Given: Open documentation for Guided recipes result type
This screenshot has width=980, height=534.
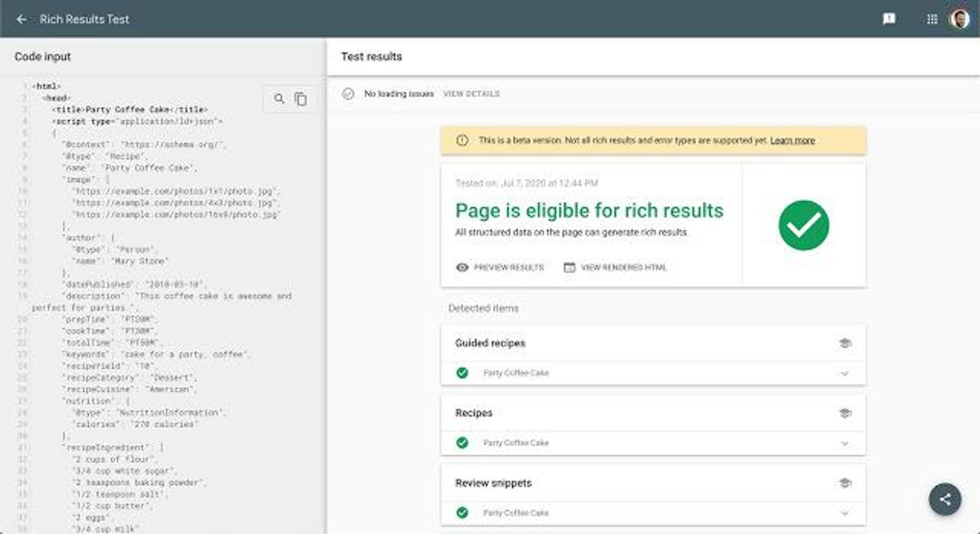Looking at the screenshot, I should click(844, 343).
